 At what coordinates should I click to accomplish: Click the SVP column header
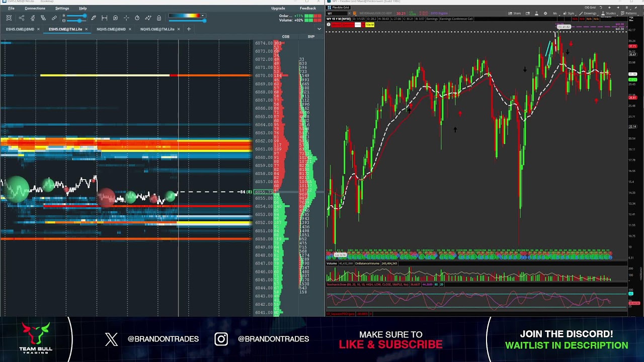[x=311, y=37]
